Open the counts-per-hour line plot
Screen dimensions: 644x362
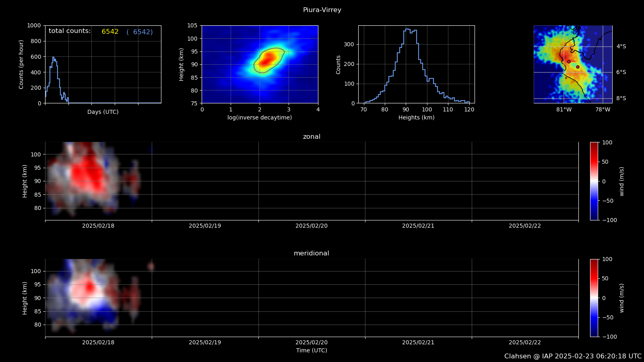(x=103, y=64)
